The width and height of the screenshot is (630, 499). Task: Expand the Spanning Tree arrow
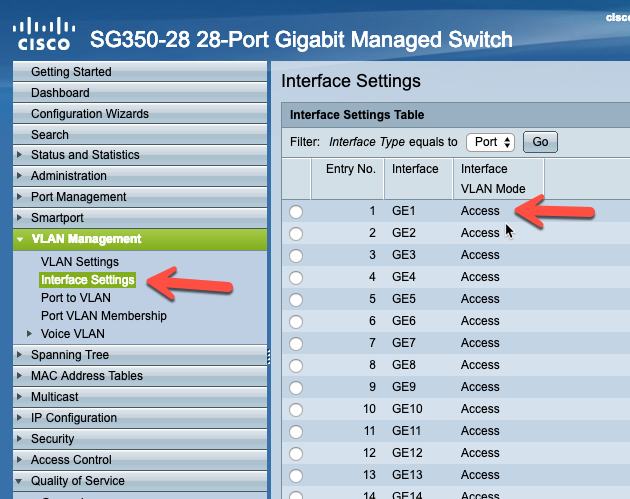point(19,354)
